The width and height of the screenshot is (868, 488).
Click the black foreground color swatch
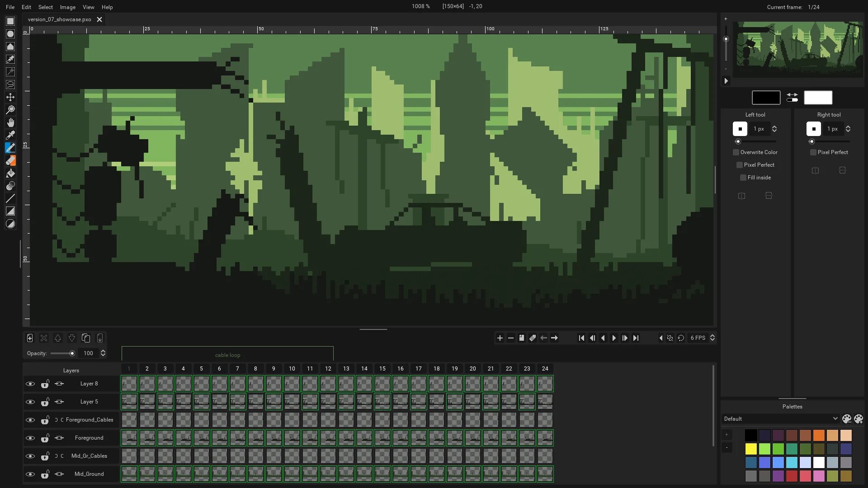point(766,97)
